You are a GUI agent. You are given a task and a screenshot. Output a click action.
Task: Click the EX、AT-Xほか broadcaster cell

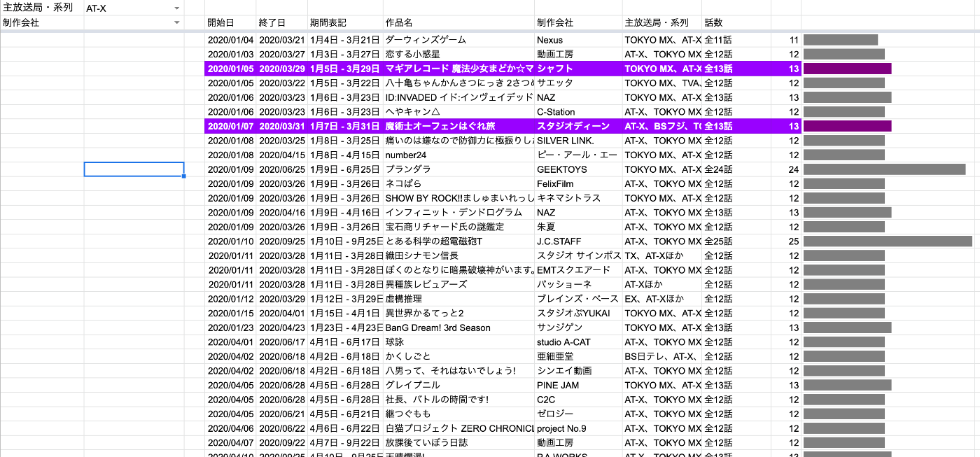[662, 299]
